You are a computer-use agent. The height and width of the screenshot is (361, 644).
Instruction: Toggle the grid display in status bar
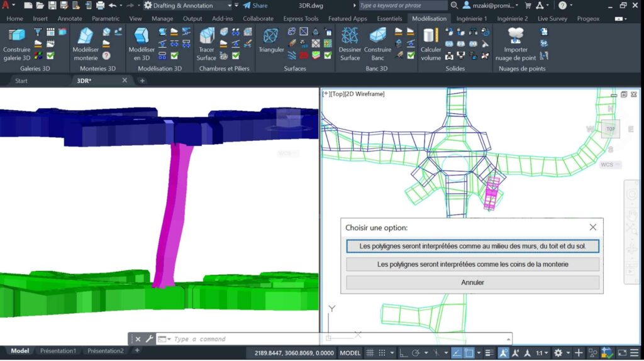(x=370, y=352)
